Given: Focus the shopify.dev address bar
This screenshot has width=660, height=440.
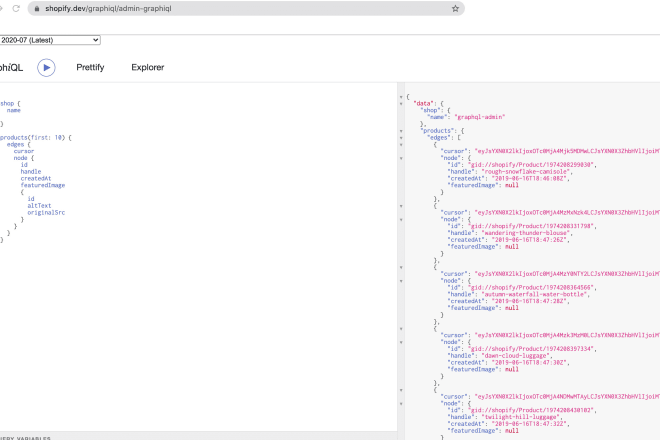Looking at the screenshot, I should [x=246, y=8].
